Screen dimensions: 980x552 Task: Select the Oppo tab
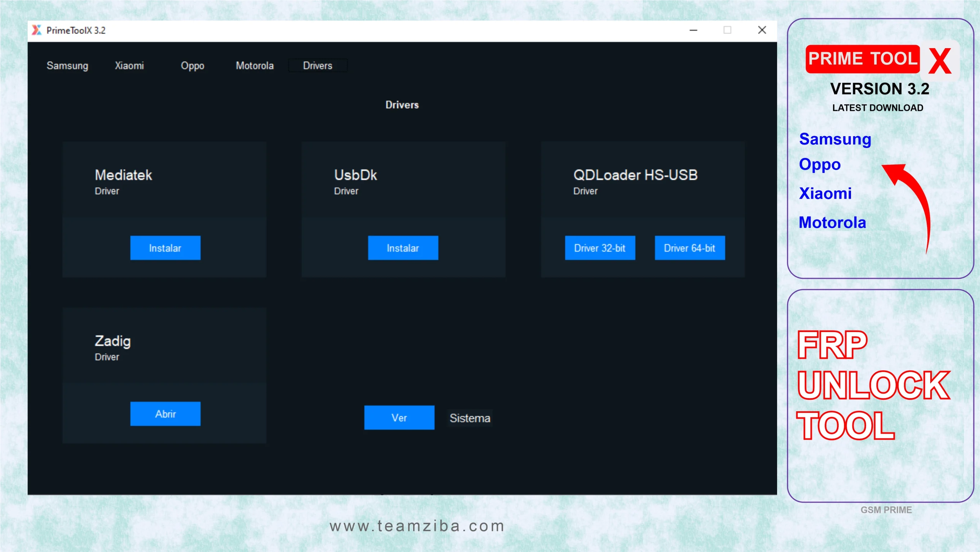[193, 65]
